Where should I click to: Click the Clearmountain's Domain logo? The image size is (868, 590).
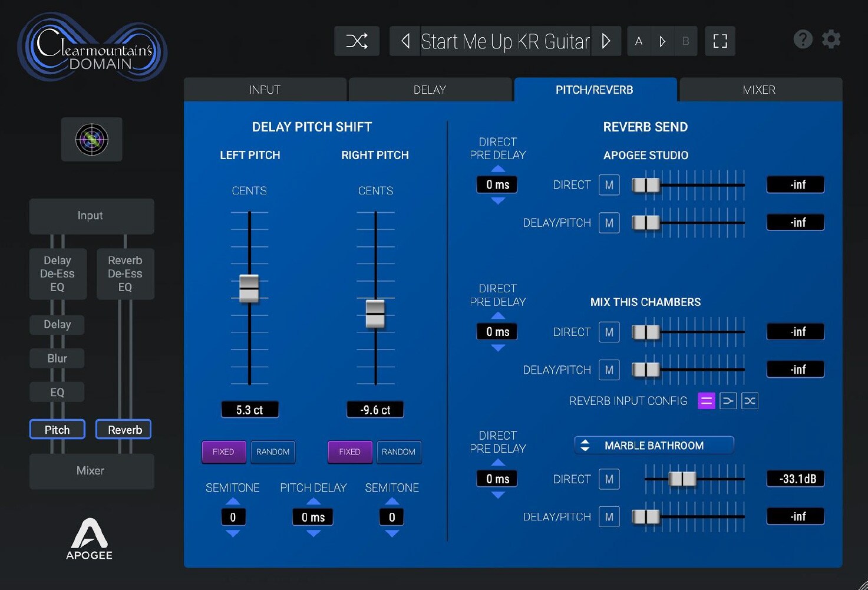(x=93, y=48)
